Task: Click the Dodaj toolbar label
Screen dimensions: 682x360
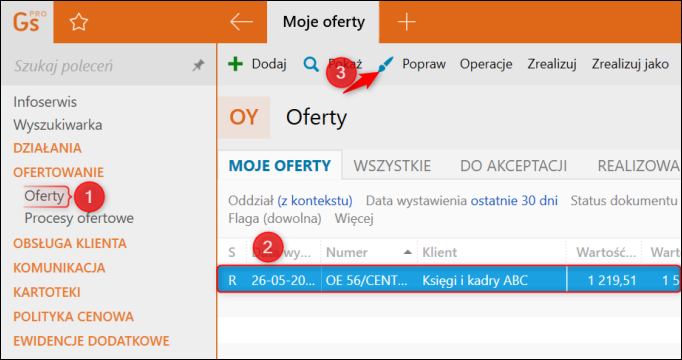Action: click(x=269, y=64)
